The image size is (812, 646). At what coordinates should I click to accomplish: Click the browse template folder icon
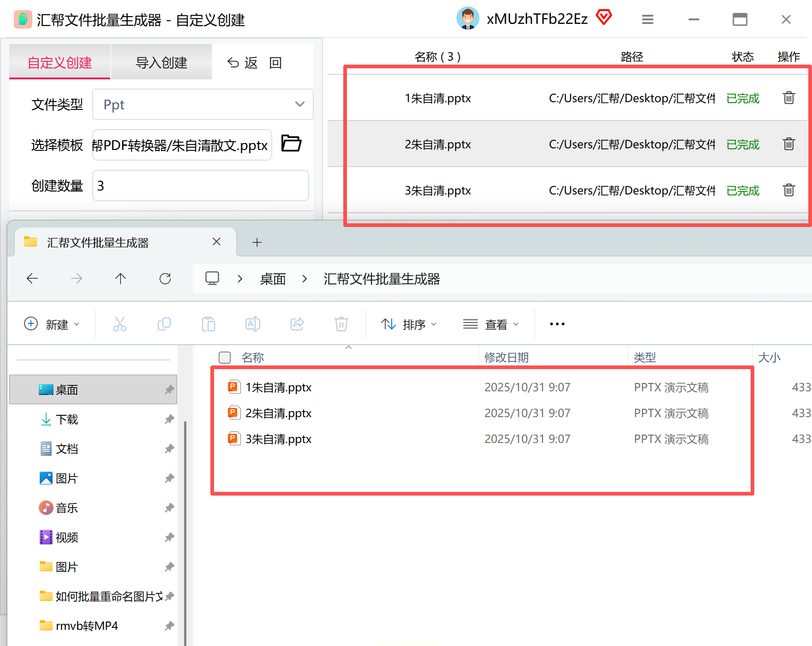tap(291, 144)
